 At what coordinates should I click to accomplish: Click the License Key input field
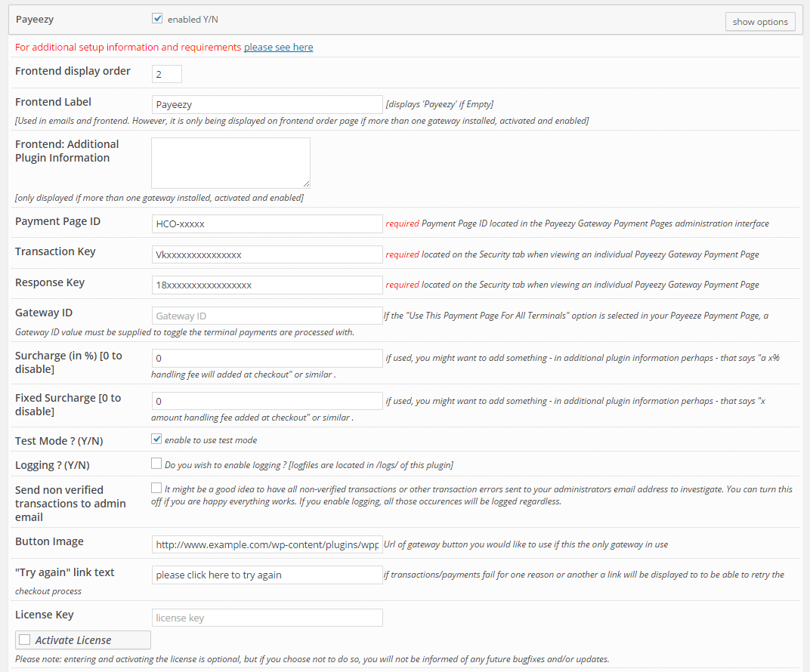click(x=267, y=618)
